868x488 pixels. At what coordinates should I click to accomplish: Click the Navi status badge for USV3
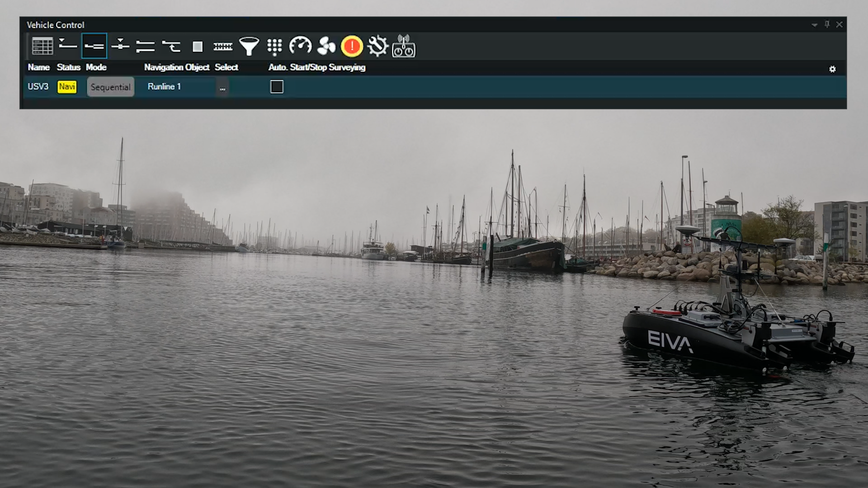(66, 87)
